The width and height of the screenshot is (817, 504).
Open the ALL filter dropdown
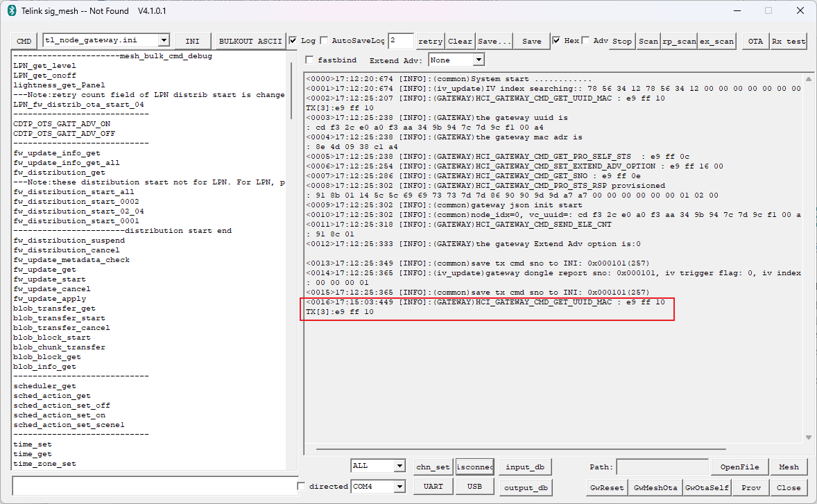(399, 465)
